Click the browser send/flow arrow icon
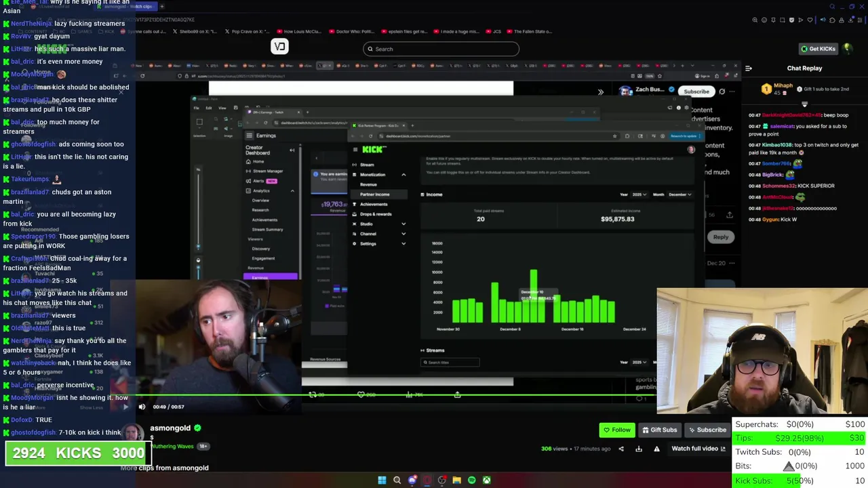 pyautogui.click(x=801, y=20)
